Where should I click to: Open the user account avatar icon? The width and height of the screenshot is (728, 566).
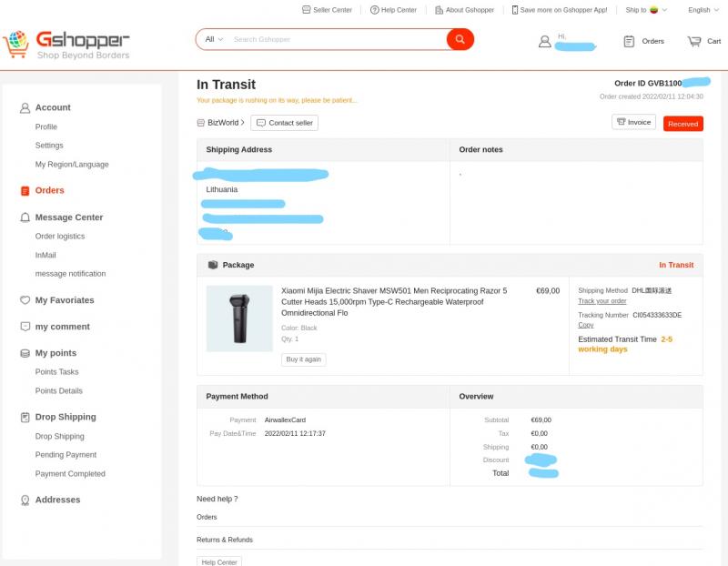click(x=544, y=41)
